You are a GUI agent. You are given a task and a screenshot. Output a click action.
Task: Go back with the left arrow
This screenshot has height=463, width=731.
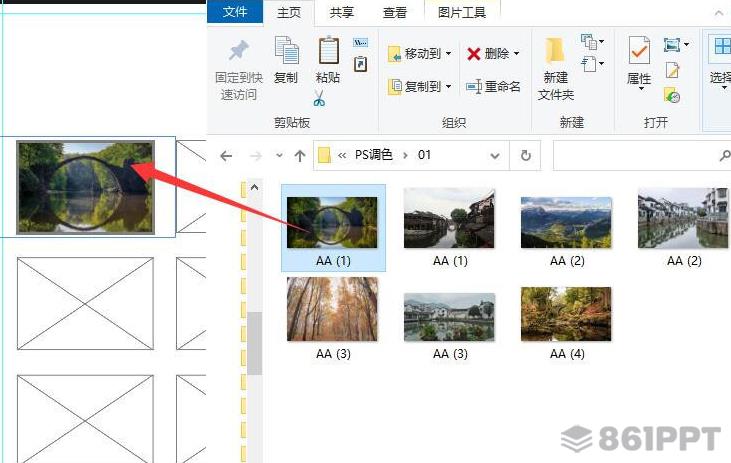[226, 156]
